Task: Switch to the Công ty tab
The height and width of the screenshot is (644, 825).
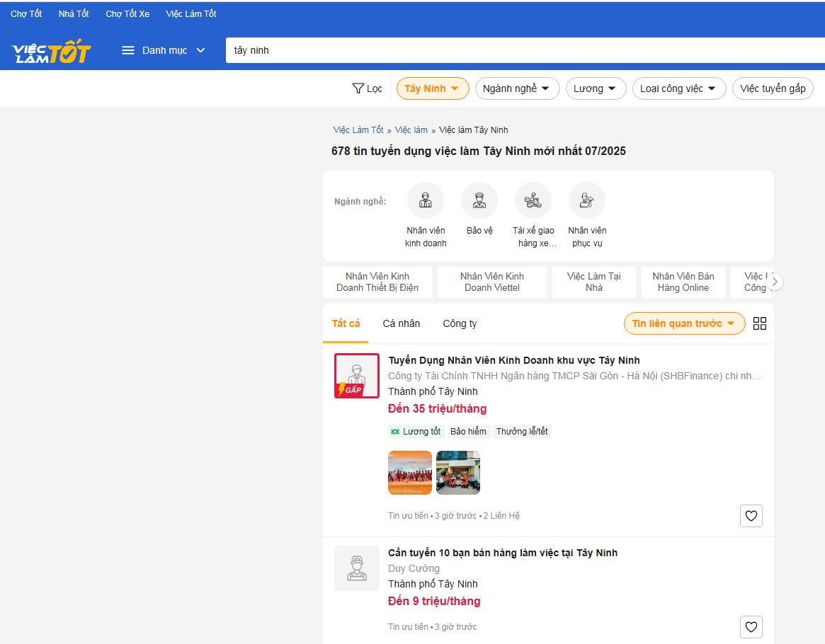Action: click(x=460, y=323)
